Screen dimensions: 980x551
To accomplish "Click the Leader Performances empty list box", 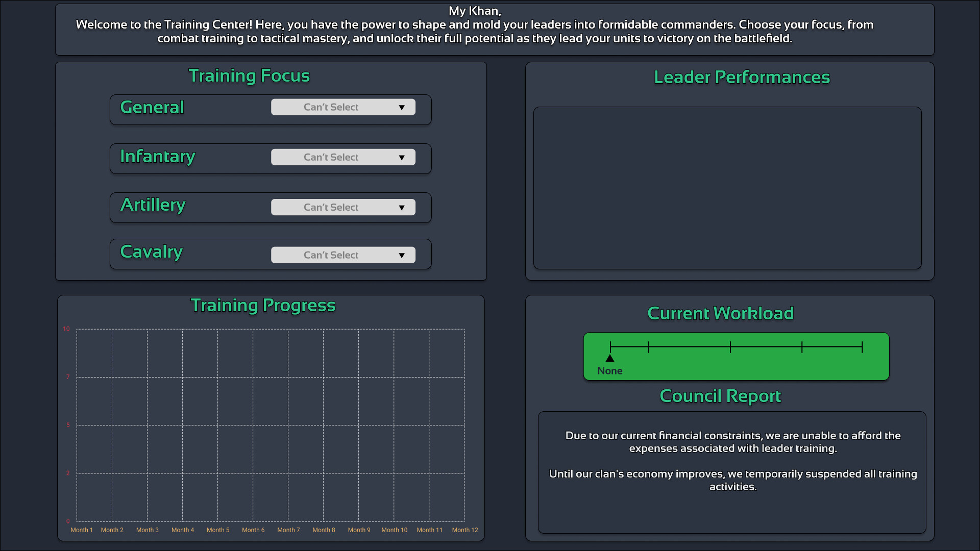I will click(x=727, y=188).
